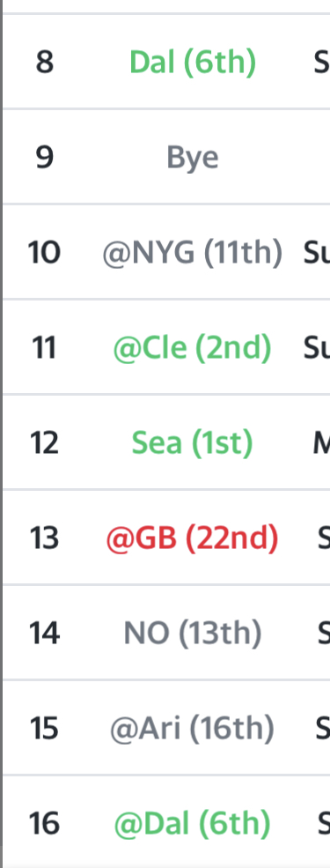Select week number 14 cell
The height and width of the screenshot is (868, 330).
click(x=44, y=634)
